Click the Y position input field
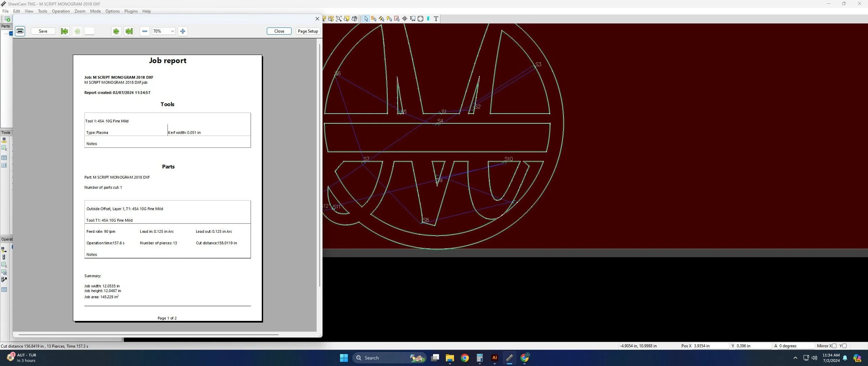Screen dimensions: 868x366 (x=753, y=346)
